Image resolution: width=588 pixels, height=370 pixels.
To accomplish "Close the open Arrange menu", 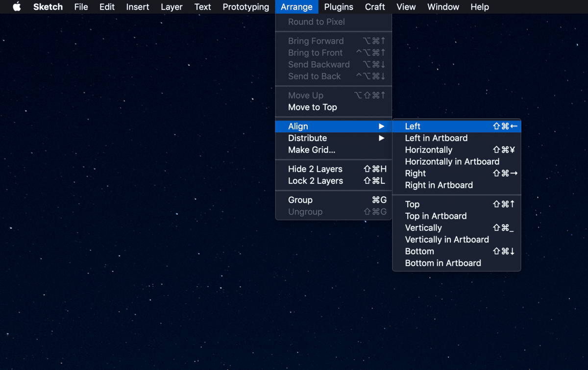I will point(296,7).
